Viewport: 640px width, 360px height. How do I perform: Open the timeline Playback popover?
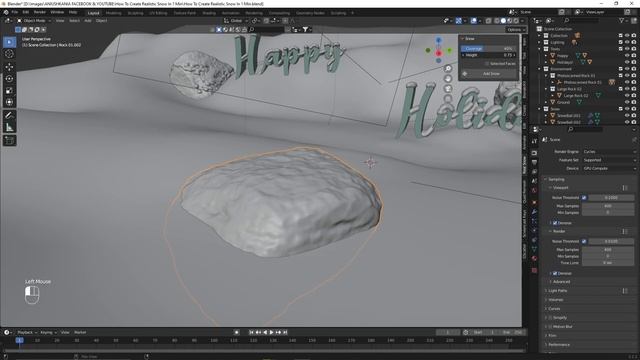click(x=27, y=332)
